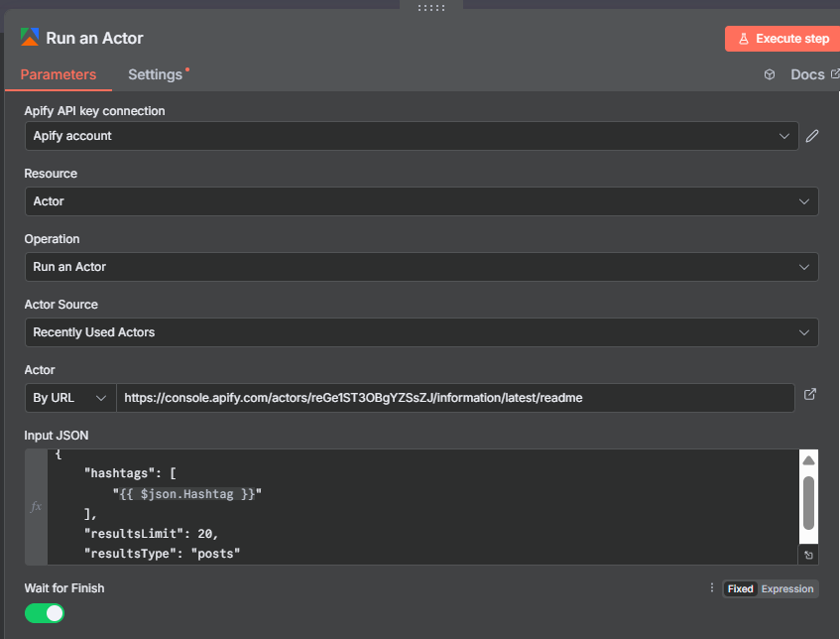The height and width of the screenshot is (639, 840).
Task: Click the cube icon next to Docs
Action: 770,74
